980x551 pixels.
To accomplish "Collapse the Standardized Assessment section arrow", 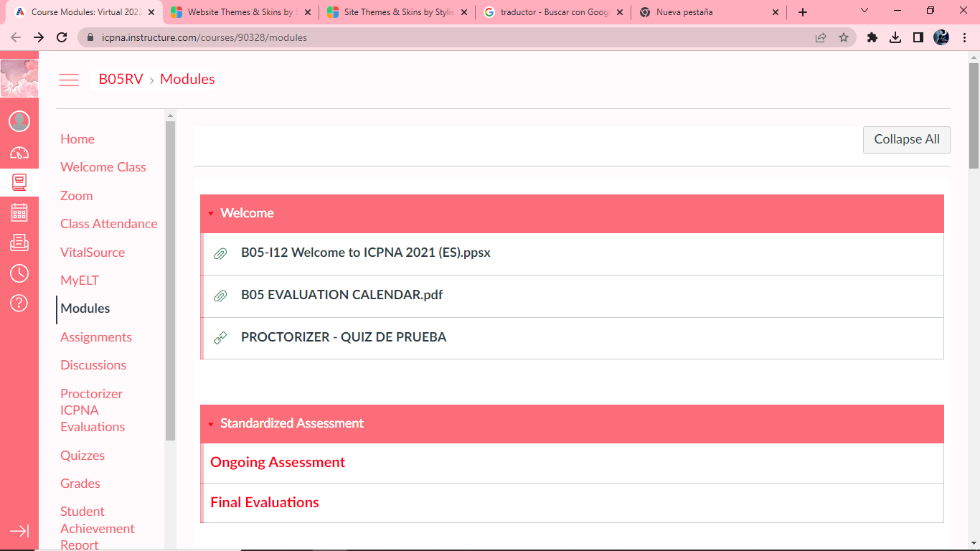I will pyautogui.click(x=211, y=423).
